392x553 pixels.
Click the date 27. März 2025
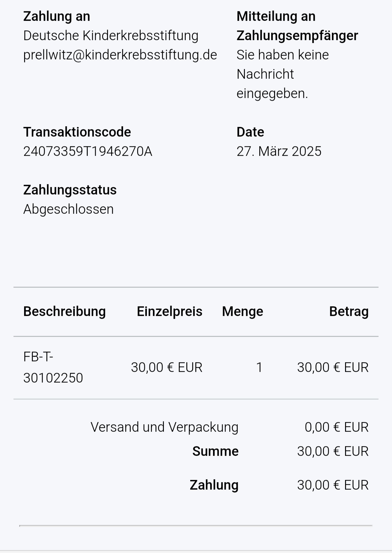(x=279, y=151)
